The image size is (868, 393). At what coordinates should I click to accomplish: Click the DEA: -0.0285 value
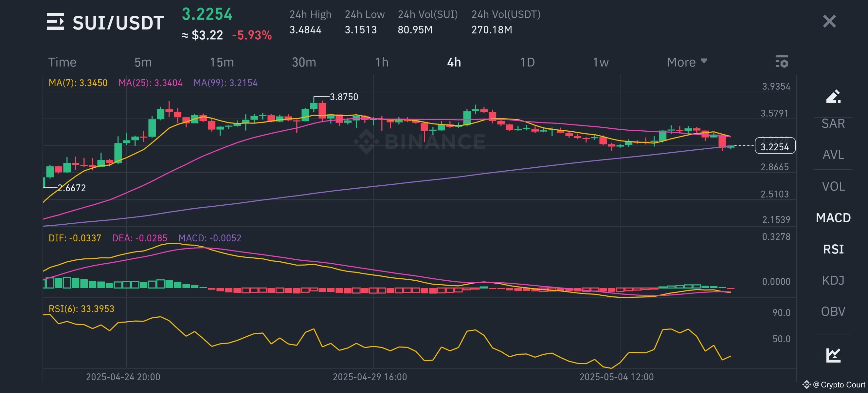tap(139, 238)
